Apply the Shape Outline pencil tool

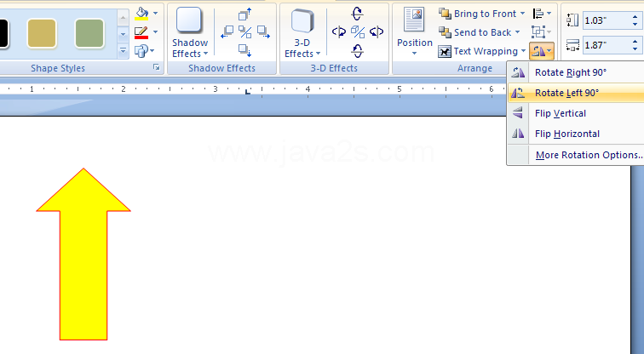click(141, 32)
